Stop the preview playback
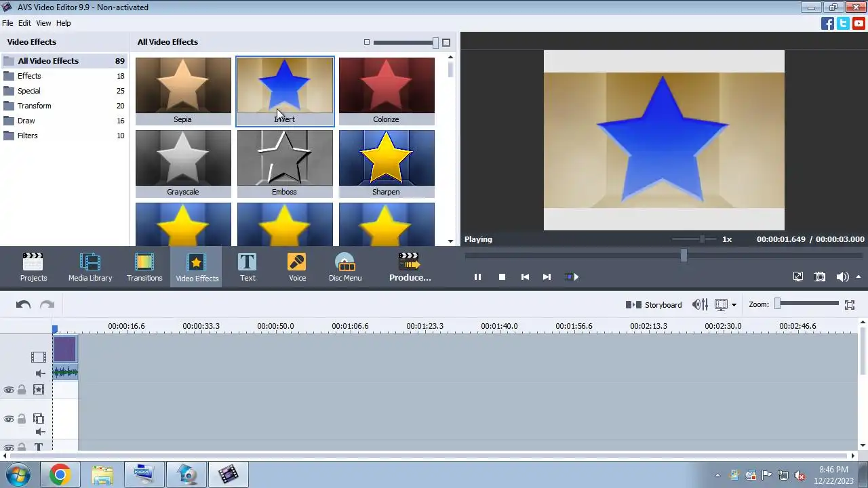 (502, 277)
